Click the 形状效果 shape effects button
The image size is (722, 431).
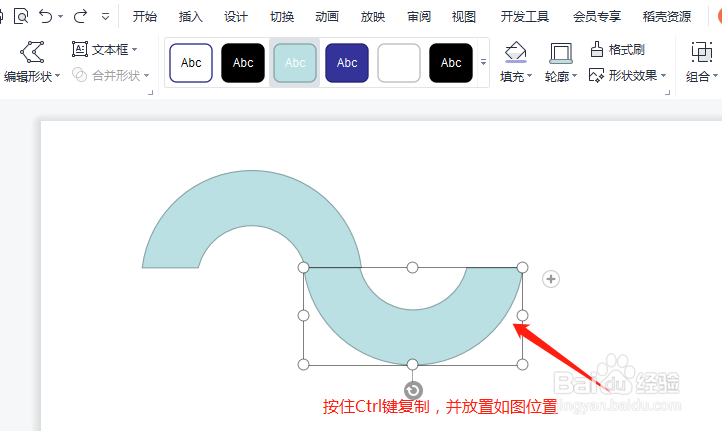pyautogui.click(x=623, y=75)
